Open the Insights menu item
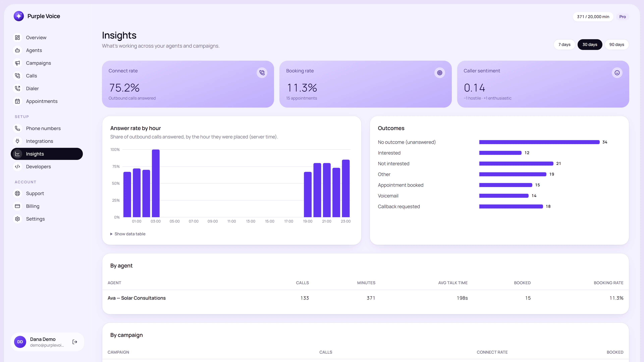This screenshot has width=644, height=362. pos(47,154)
